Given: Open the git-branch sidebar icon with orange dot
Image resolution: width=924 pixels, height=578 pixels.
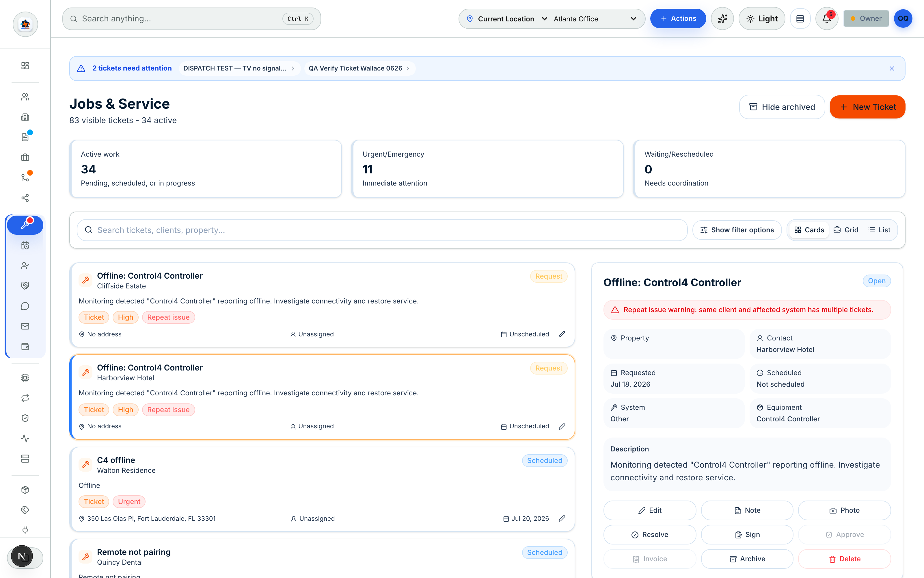Looking at the screenshot, I should 25,178.
